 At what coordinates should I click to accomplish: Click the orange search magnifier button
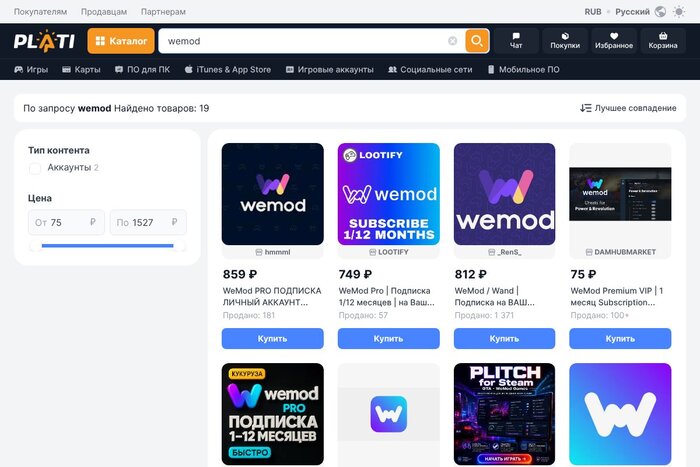tap(477, 41)
